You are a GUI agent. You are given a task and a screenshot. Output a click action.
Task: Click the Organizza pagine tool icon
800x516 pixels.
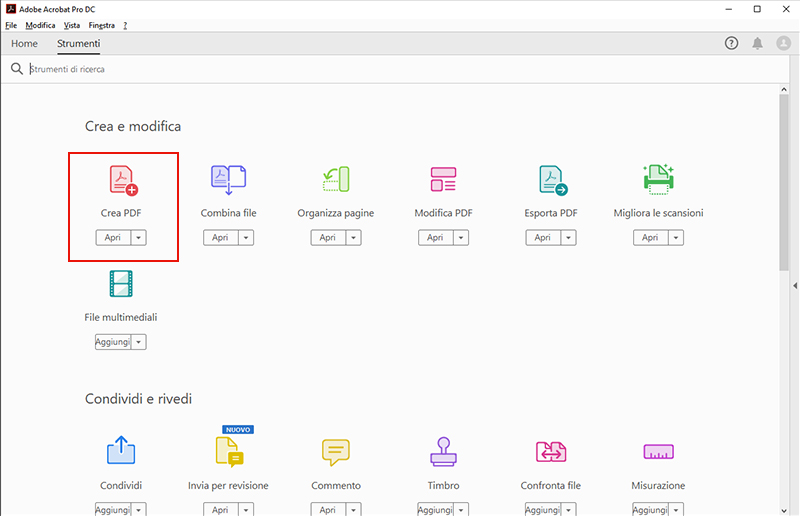[x=336, y=179]
